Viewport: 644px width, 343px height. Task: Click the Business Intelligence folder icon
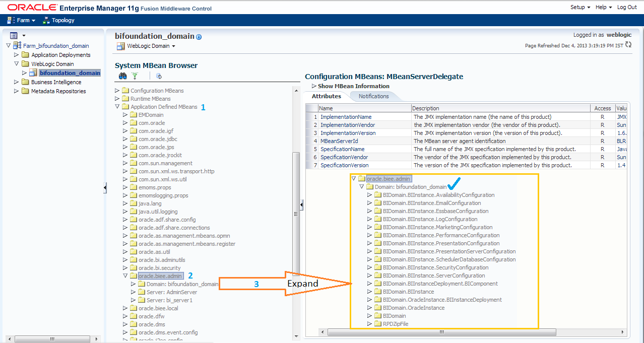point(25,82)
